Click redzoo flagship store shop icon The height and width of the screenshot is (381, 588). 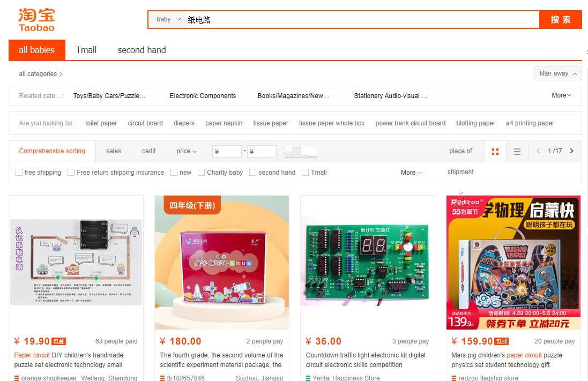(x=454, y=378)
